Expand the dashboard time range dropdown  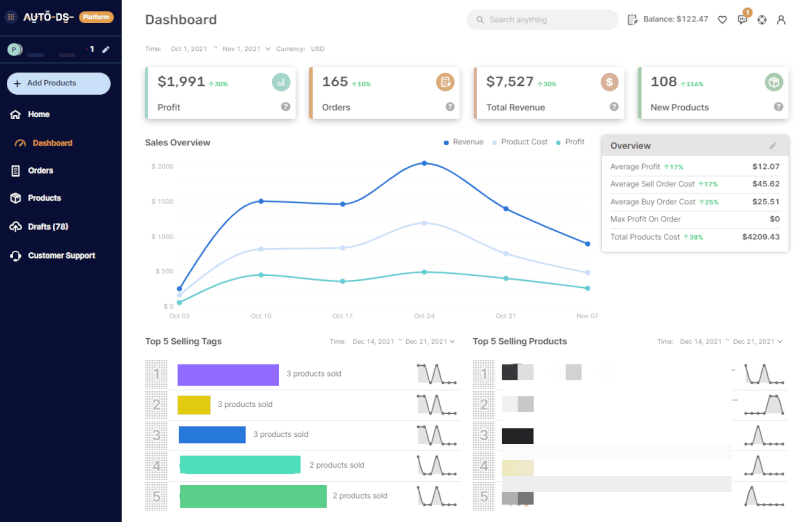coord(267,48)
